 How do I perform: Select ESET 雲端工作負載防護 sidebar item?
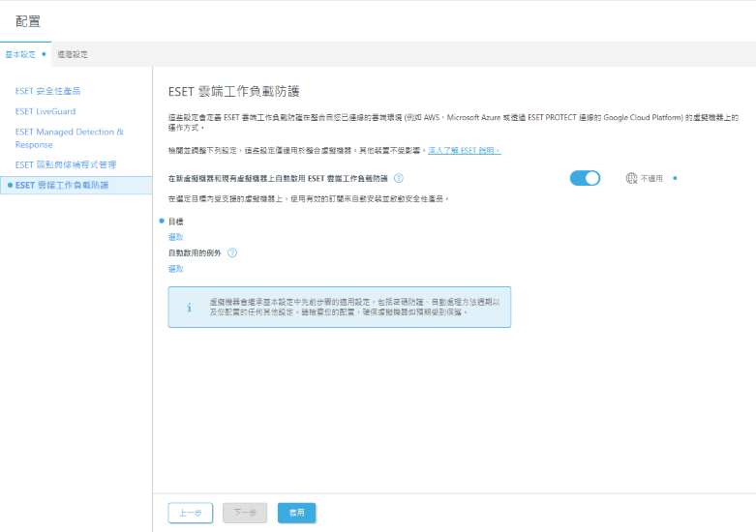tap(76, 185)
